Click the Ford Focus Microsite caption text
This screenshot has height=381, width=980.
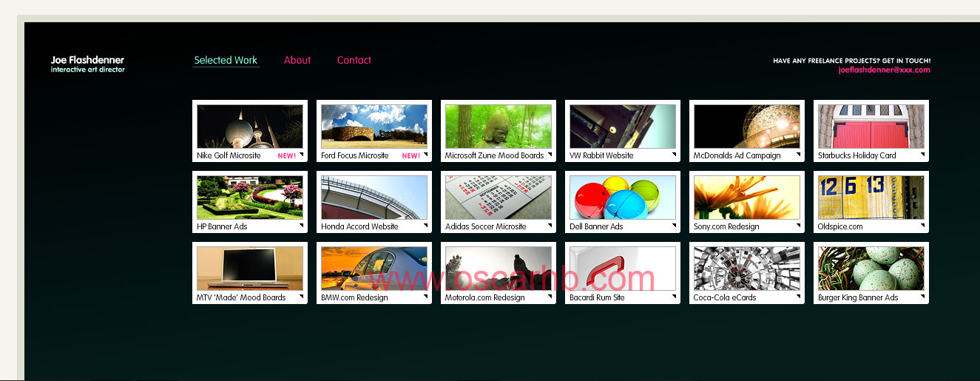pyautogui.click(x=355, y=156)
